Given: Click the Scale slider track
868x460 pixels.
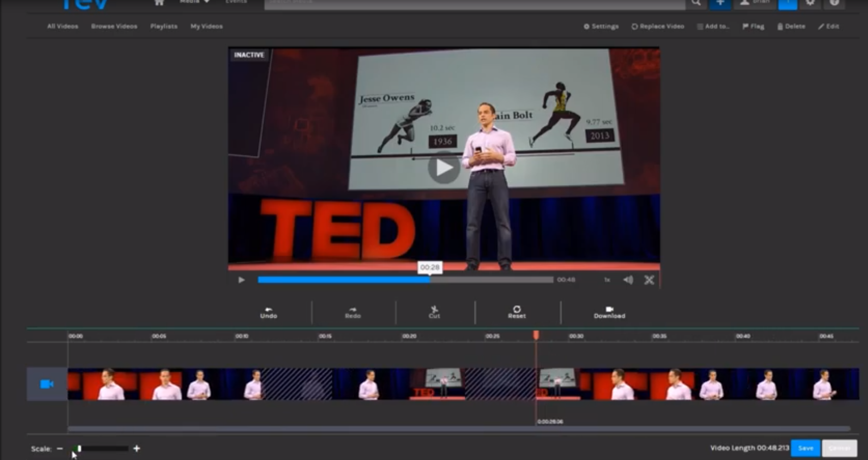Looking at the screenshot, I should pyautogui.click(x=100, y=448).
